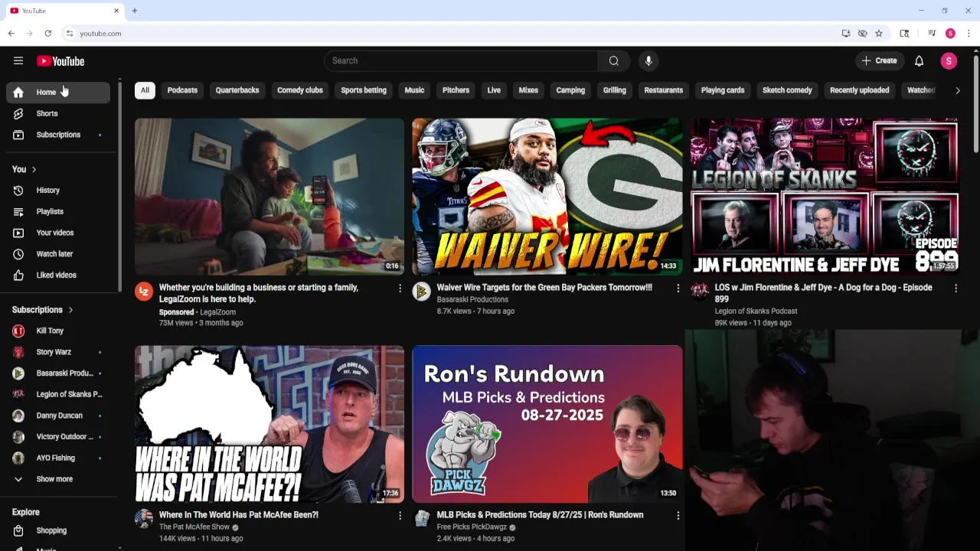This screenshot has height=551, width=980.
Task: Select the Grilling filter chip
Action: point(615,90)
